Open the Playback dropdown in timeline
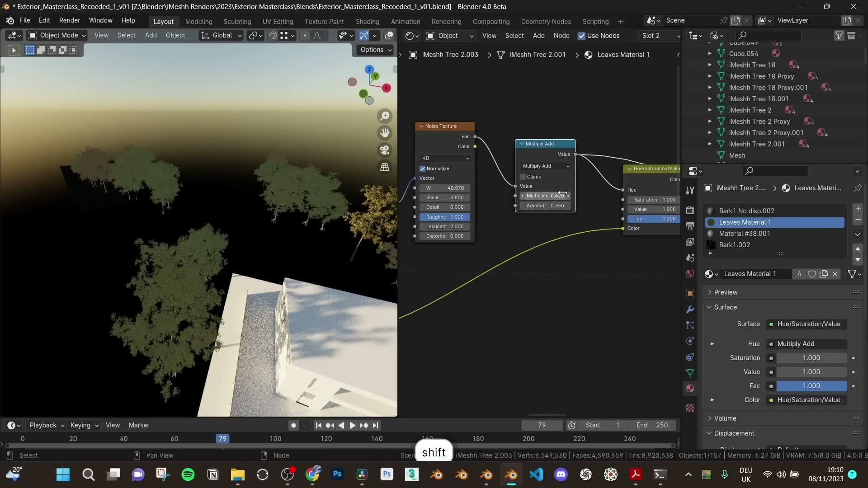Screen dimensions: 868x488 pyautogui.click(x=47, y=425)
